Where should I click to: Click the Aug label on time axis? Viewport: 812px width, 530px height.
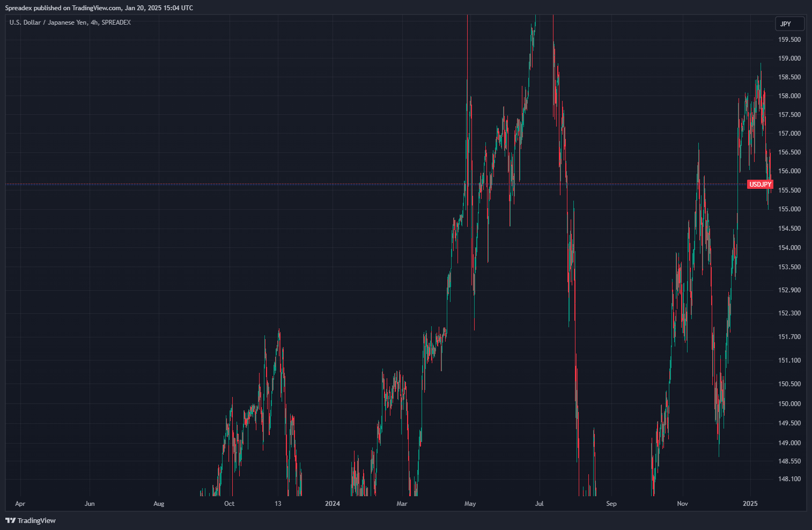(159, 504)
